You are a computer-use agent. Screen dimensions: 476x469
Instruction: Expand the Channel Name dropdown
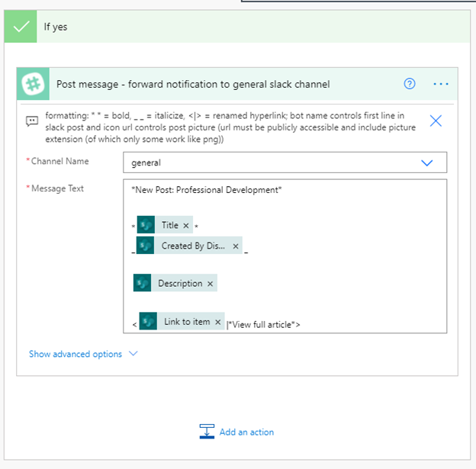pyautogui.click(x=426, y=162)
